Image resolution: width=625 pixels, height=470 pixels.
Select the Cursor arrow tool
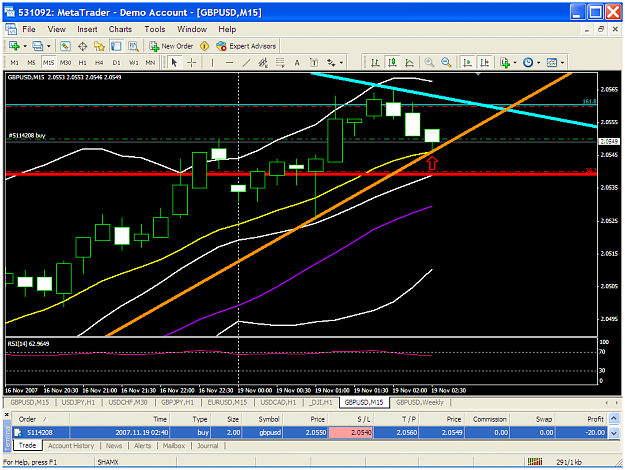click(x=174, y=63)
